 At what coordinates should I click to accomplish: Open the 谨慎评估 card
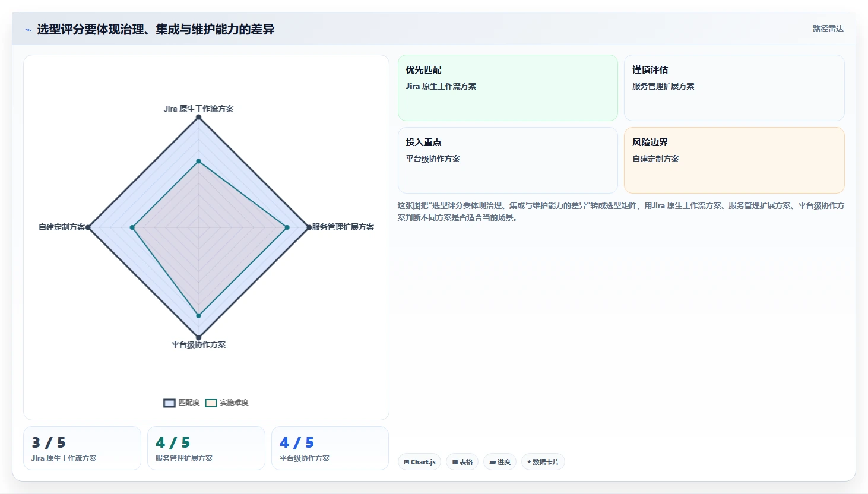[734, 88]
